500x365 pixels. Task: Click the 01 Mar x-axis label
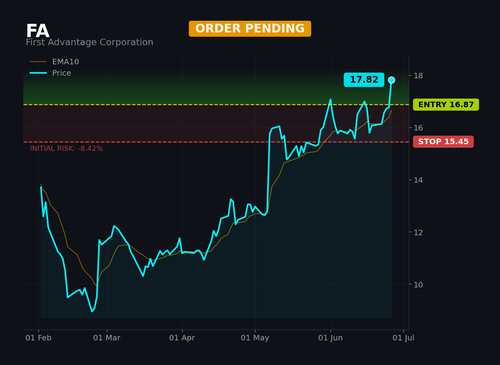coord(107,338)
